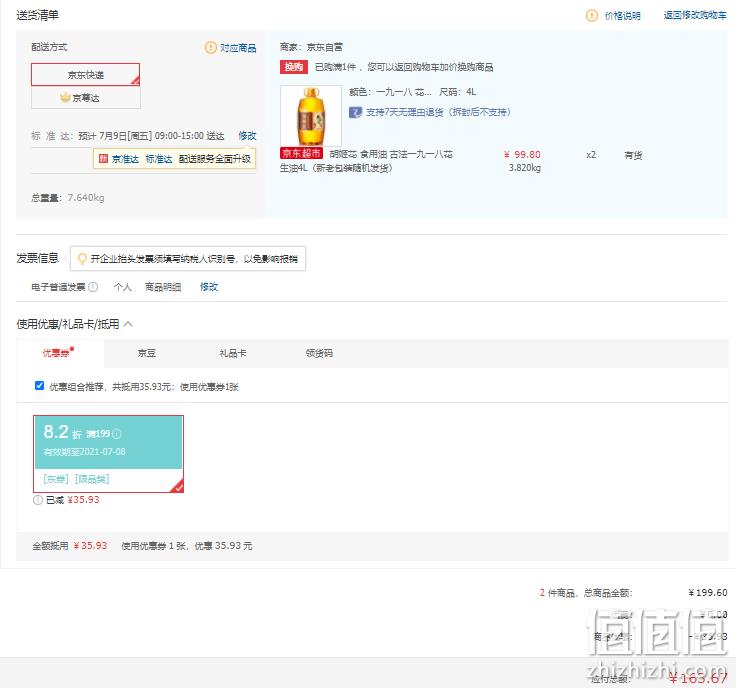This screenshot has width=736, height=688.
Task: Click the red 换购 badge
Action: point(293,67)
